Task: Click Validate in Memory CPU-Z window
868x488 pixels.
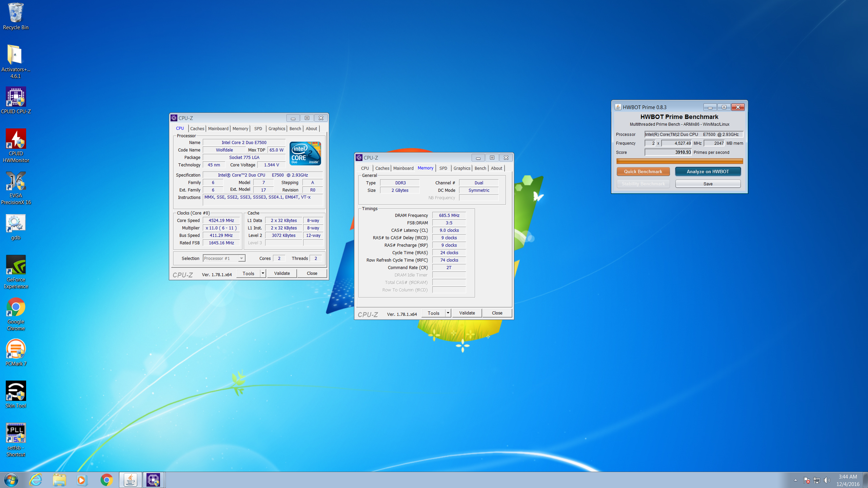Action: 467,313
